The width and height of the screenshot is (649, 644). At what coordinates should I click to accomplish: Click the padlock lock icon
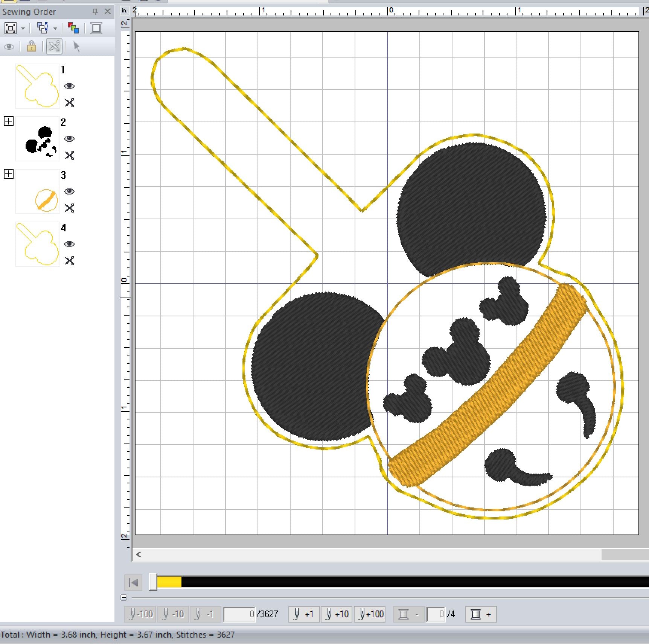click(x=32, y=47)
